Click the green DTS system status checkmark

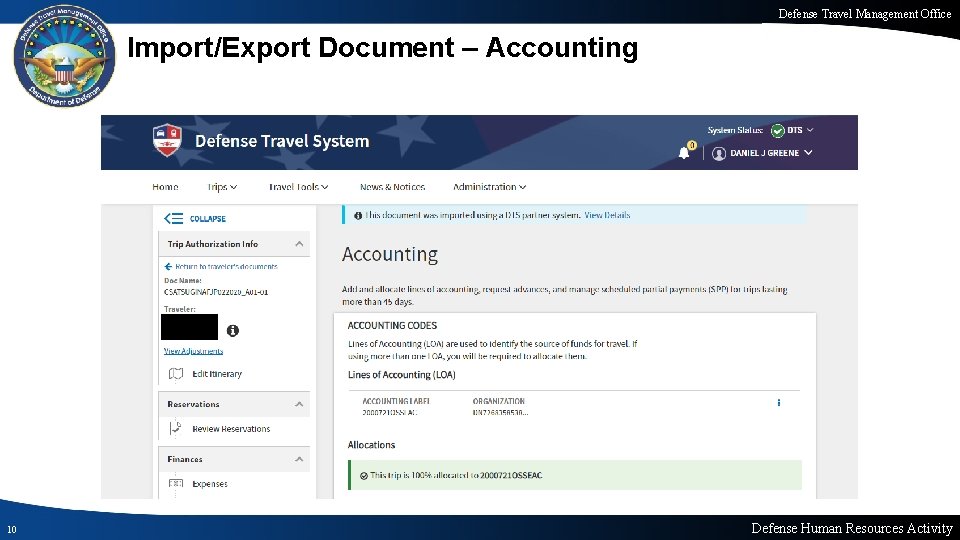pyautogui.click(x=778, y=130)
